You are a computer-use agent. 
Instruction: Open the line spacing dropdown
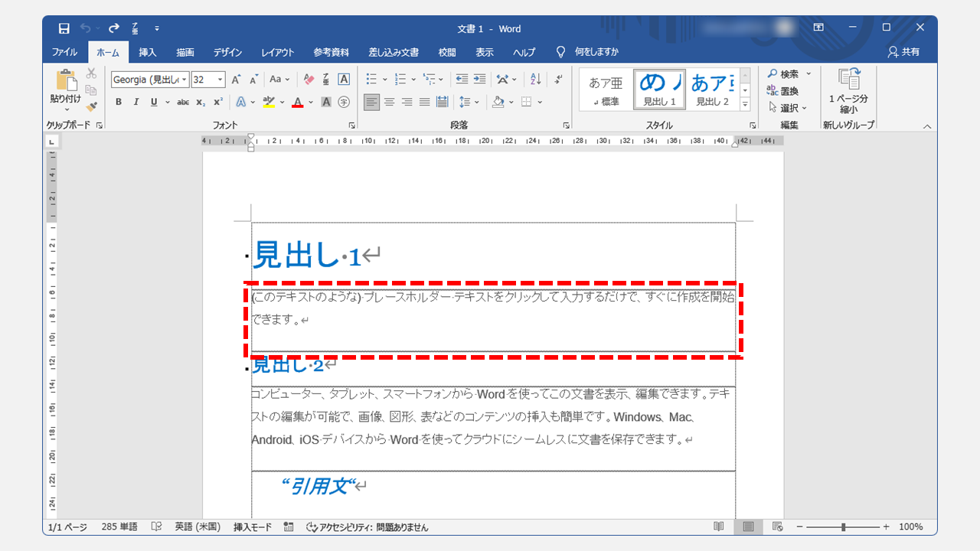pyautogui.click(x=469, y=102)
